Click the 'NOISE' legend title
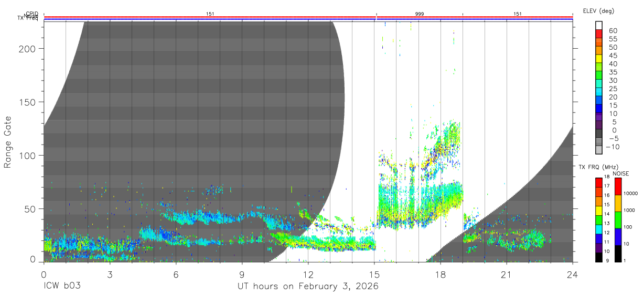 (x=620, y=173)
